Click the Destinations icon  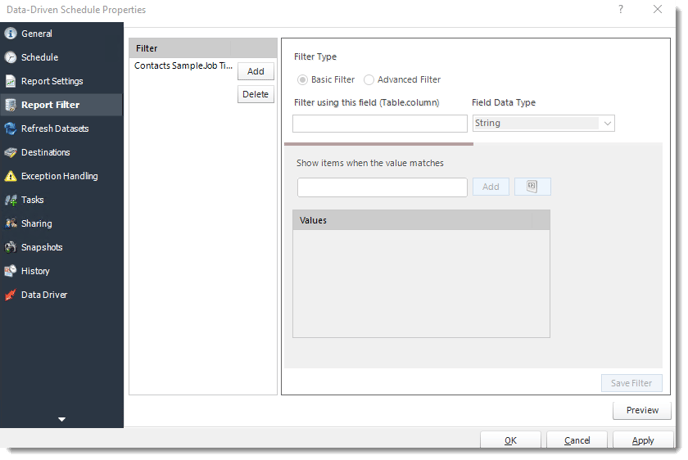tap(11, 152)
